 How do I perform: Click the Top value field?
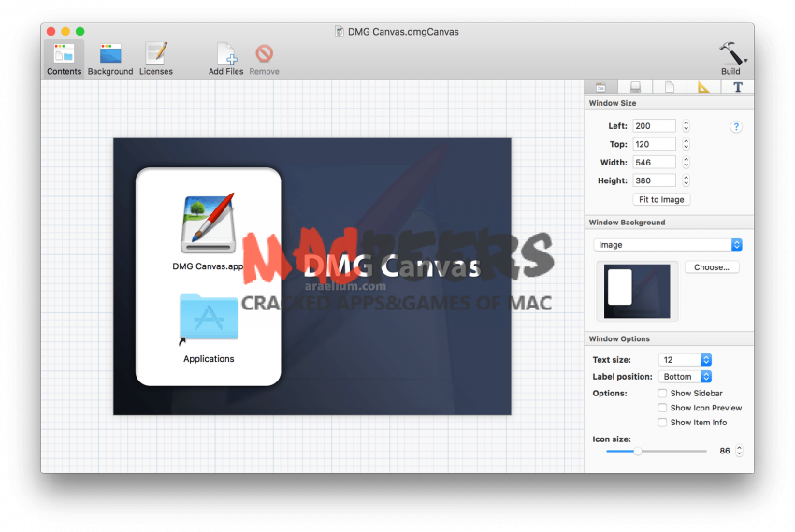click(x=654, y=144)
